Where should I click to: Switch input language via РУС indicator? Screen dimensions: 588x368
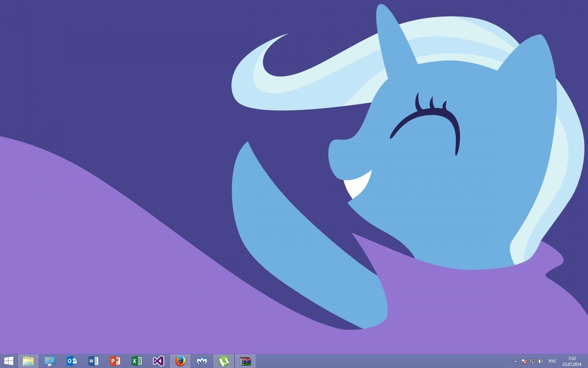point(553,361)
